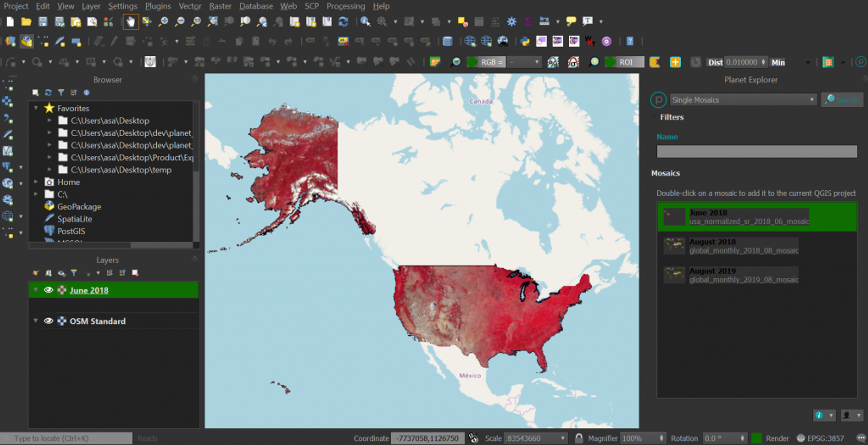The height and width of the screenshot is (445, 868).
Task: Collapse the Favorites tree node
Action: (36, 108)
